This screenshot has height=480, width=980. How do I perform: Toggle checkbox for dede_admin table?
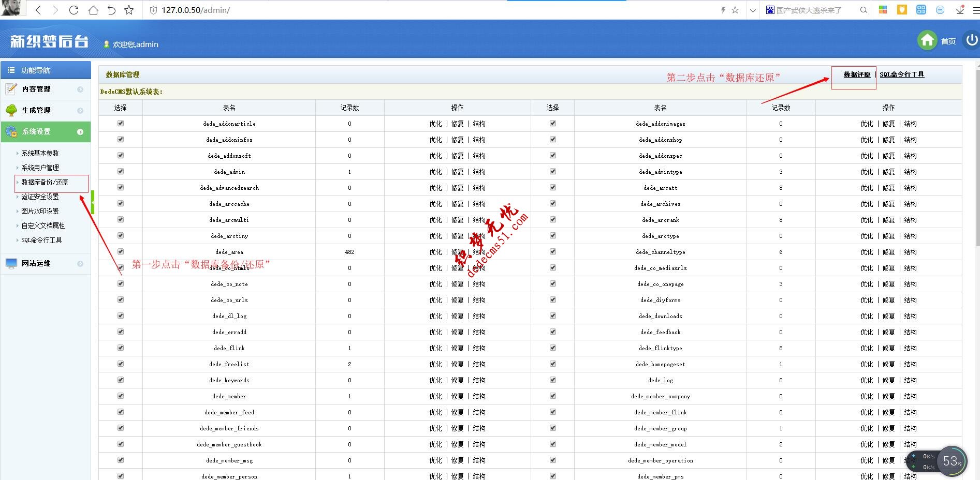tap(121, 171)
